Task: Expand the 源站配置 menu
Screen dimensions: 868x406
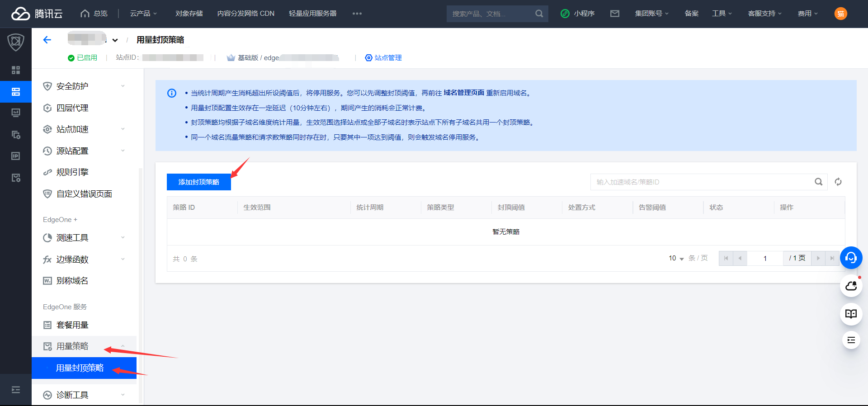Action: pyautogui.click(x=84, y=151)
